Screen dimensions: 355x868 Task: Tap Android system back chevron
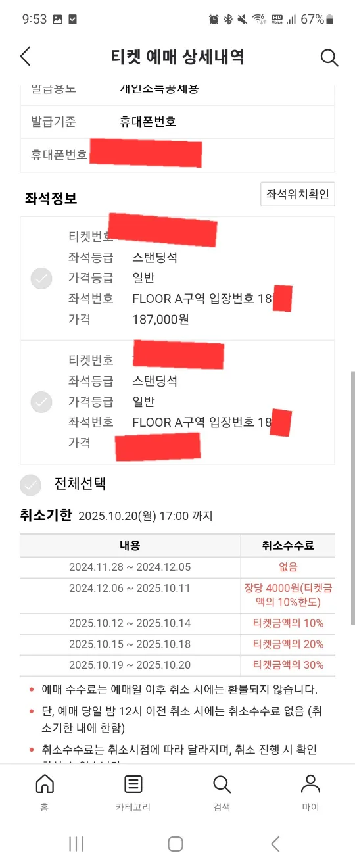click(x=276, y=844)
